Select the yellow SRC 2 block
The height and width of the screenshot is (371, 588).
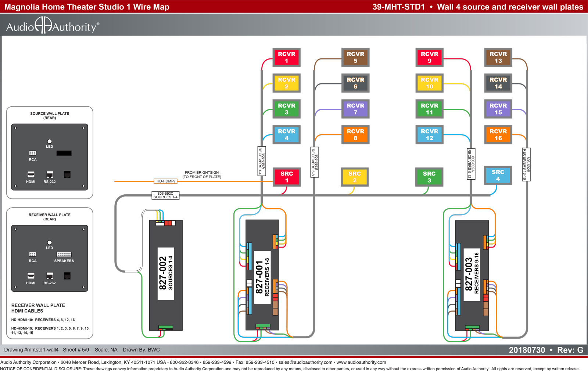pos(355,177)
